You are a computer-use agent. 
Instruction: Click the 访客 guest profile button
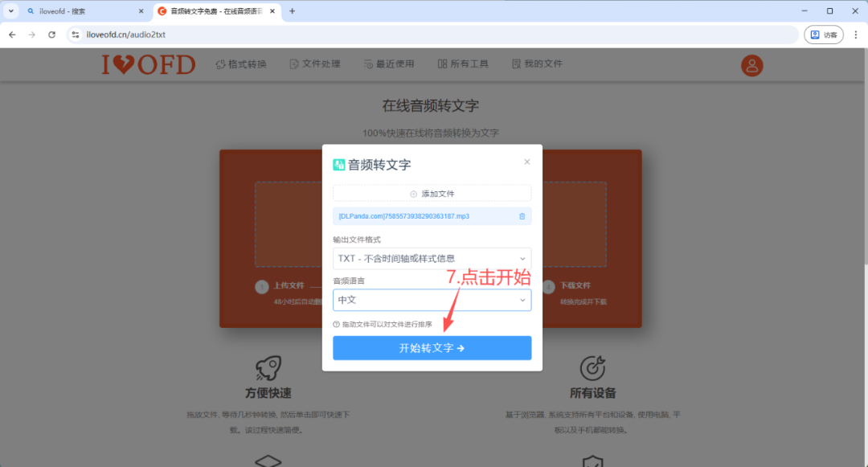[x=823, y=34]
